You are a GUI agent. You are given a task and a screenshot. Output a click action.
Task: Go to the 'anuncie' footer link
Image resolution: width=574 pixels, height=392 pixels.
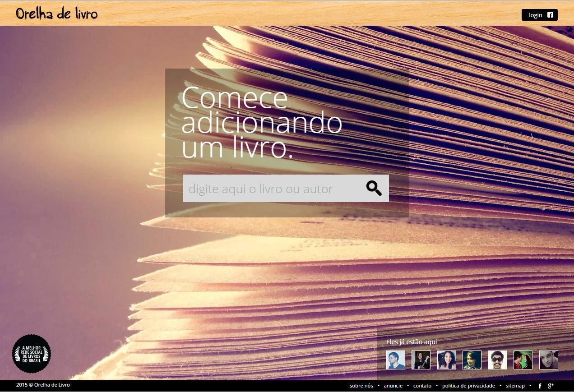coord(393,386)
